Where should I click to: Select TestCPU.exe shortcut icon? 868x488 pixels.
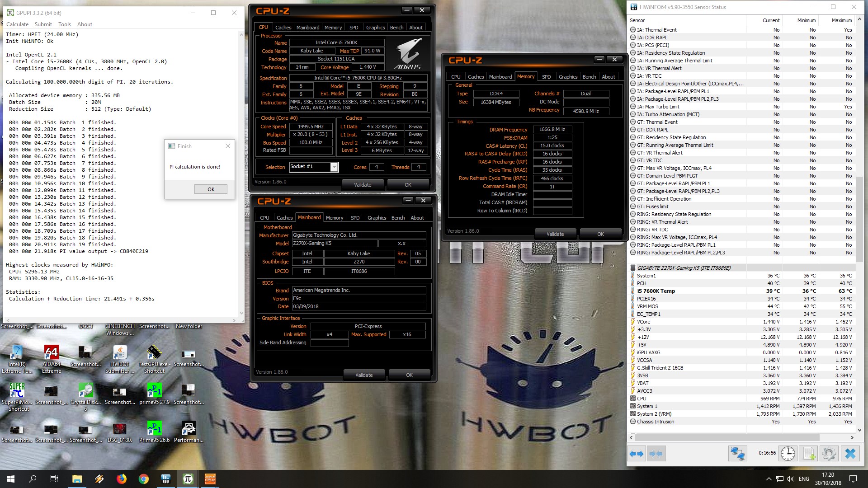point(155,360)
